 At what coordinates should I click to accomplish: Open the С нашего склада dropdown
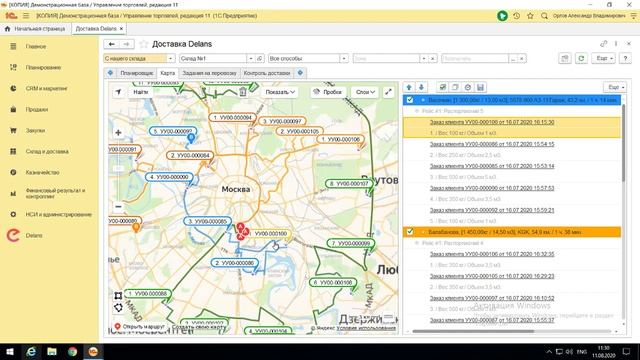tap(171, 58)
